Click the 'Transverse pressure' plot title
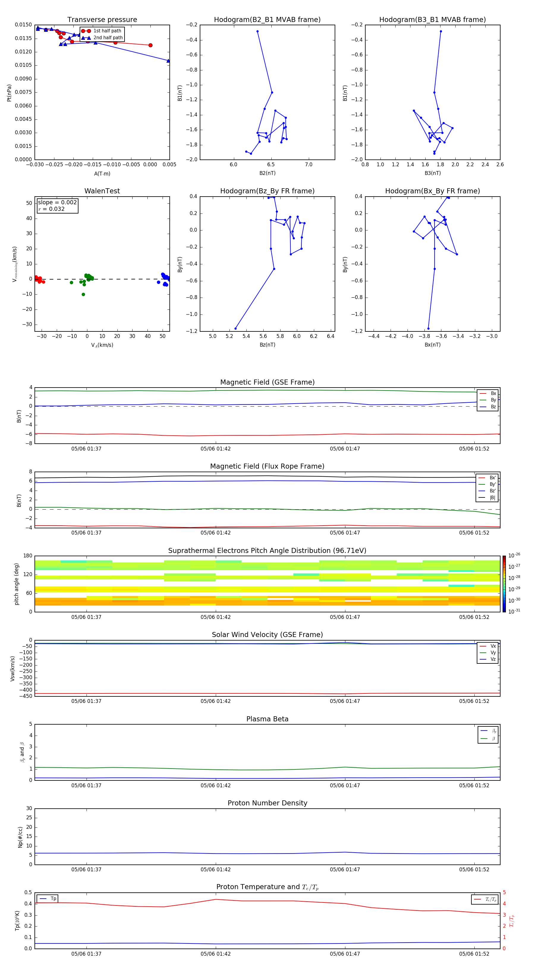Screen dimensions: 535x980 click(102, 20)
